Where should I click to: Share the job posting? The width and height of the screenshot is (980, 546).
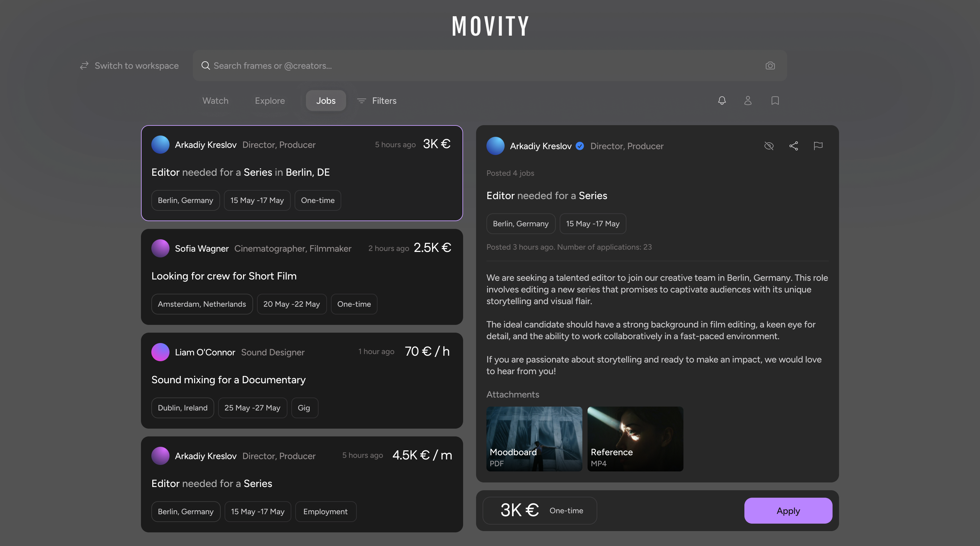(x=794, y=146)
